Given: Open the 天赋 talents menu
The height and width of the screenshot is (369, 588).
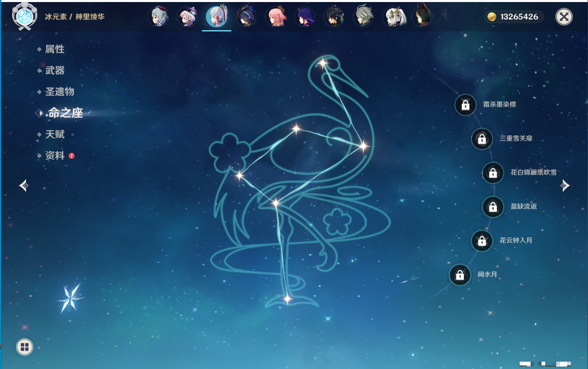Looking at the screenshot, I should [55, 134].
